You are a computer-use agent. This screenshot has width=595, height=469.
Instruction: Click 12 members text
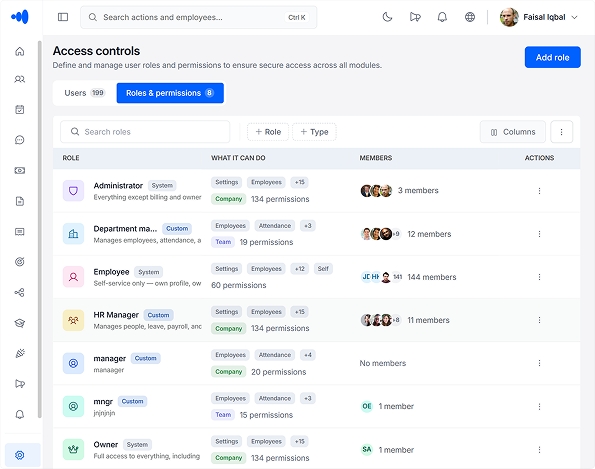tap(429, 234)
